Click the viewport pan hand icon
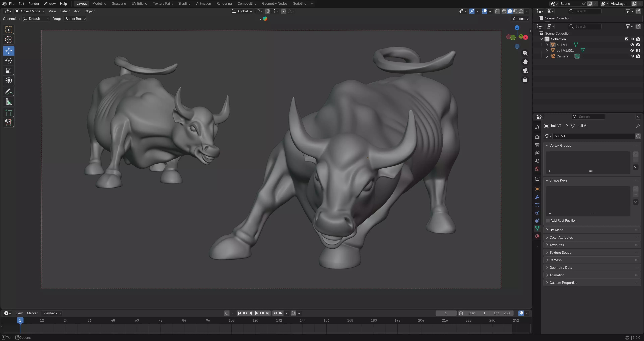Screen dimensions: 644x341 point(525,62)
